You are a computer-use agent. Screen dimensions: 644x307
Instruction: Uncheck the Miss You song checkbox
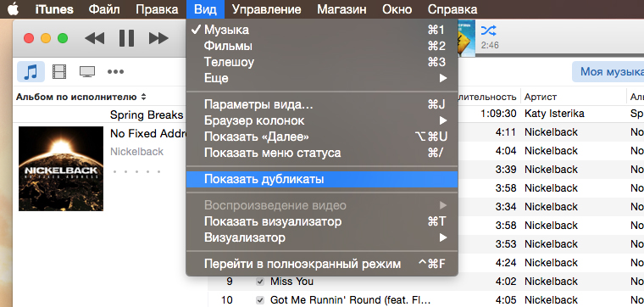click(x=259, y=282)
